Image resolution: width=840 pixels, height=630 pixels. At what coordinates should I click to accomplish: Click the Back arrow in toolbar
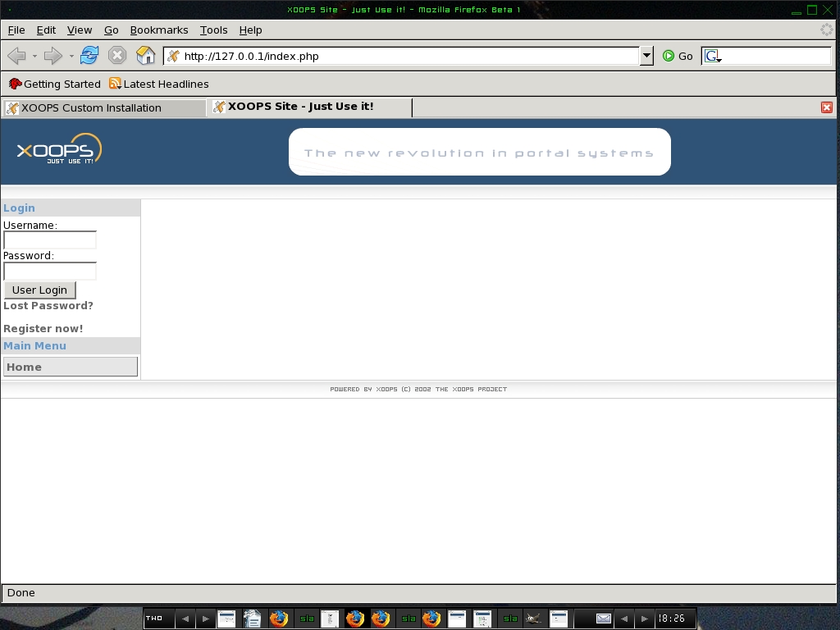(16, 56)
